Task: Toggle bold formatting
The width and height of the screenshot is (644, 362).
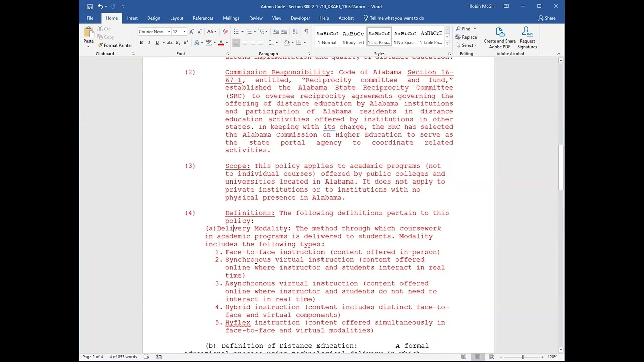Action: 141,43
